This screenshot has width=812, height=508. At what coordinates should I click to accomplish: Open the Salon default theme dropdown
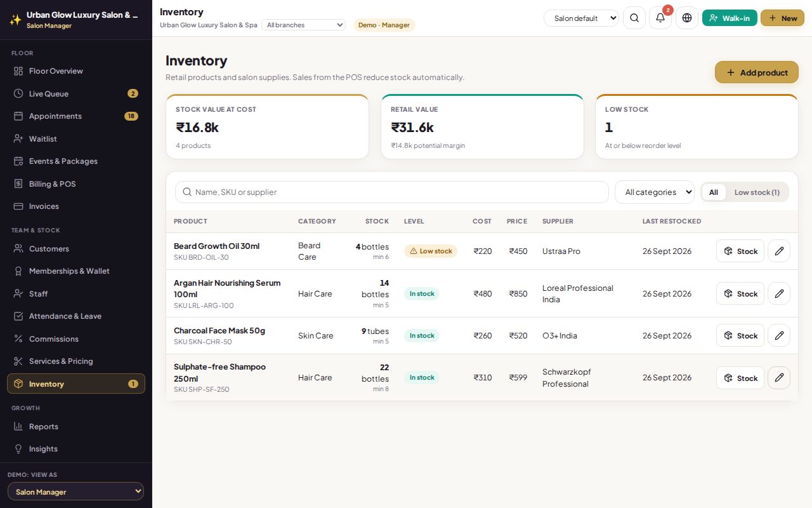(x=581, y=18)
